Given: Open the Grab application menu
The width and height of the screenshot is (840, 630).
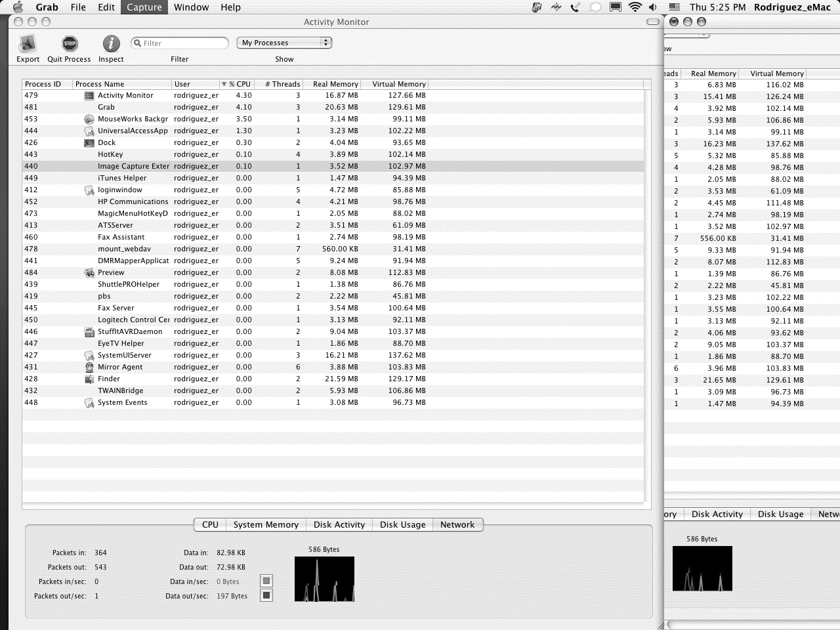Looking at the screenshot, I should click(47, 7).
